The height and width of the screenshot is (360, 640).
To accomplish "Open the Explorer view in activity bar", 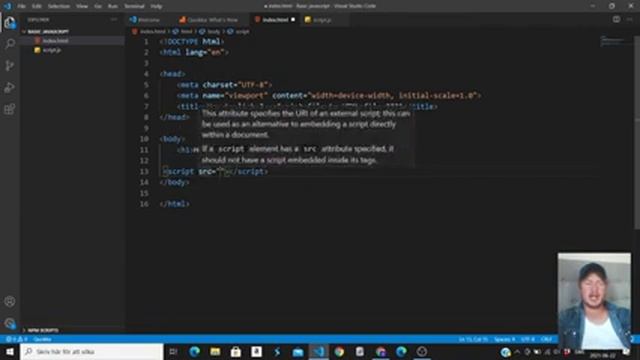I will point(10,22).
